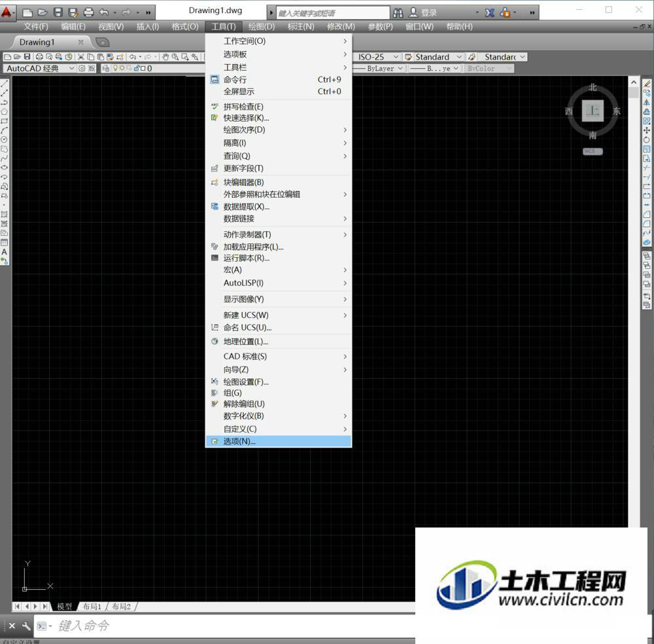Click the Plot printer icon in quick access toolbar
Image resolution: width=654 pixels, height=644 pixels.
[88, 12]
